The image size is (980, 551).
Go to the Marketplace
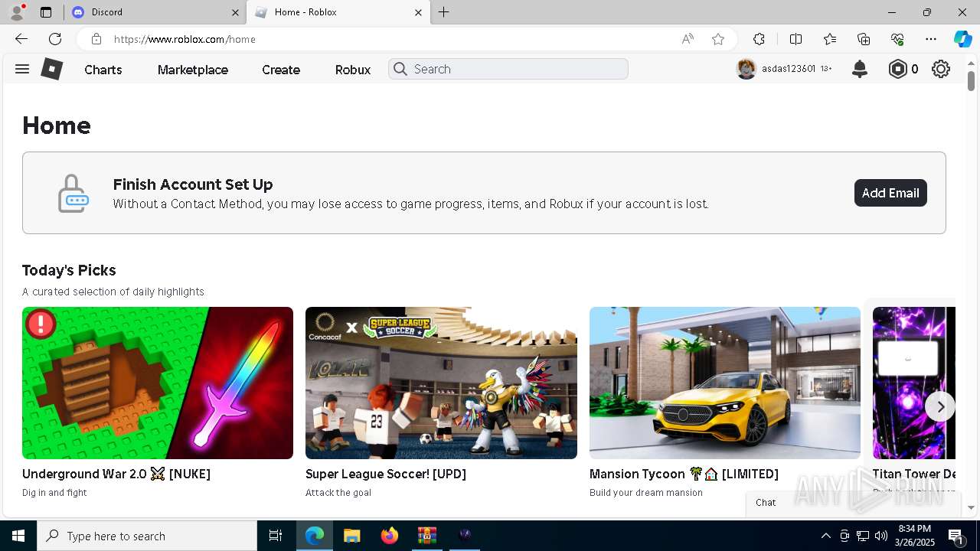click(x=193, y=70)
